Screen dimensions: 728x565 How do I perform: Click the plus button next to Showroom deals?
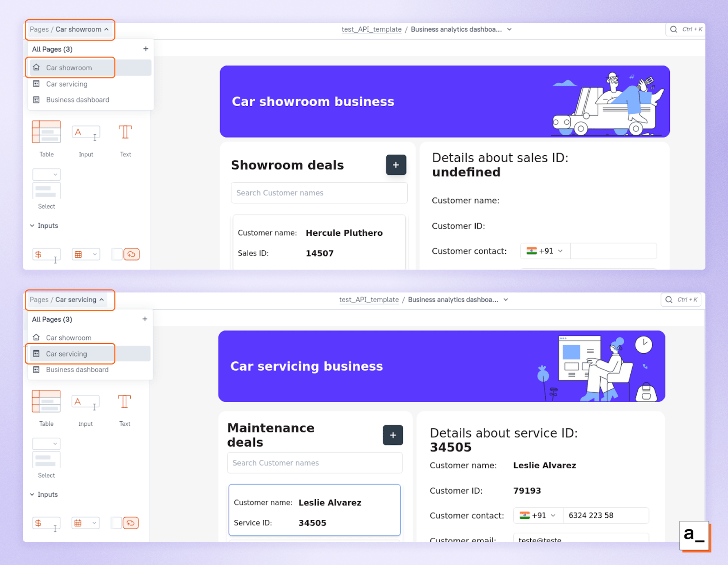point(396,165)
